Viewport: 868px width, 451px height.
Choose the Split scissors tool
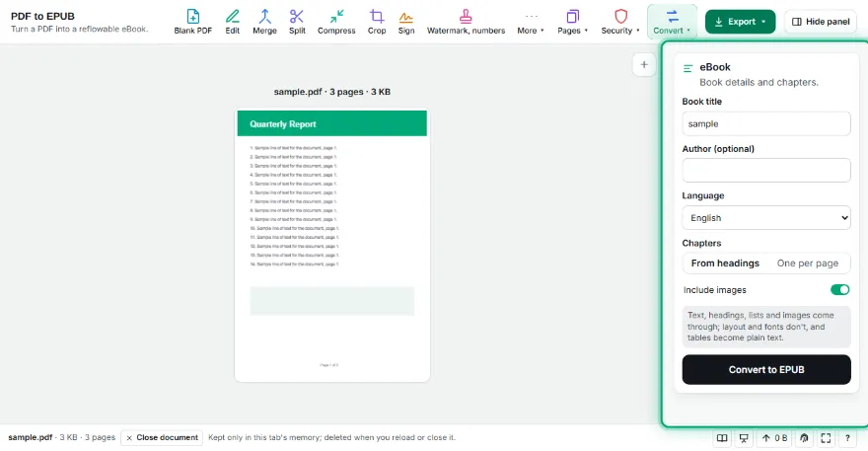(x=297, y=22)
